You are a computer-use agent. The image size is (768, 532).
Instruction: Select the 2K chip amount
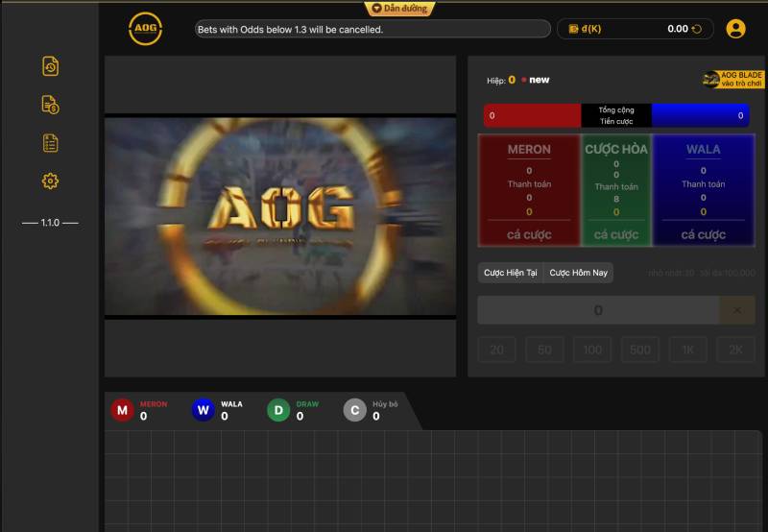(735, 351)
